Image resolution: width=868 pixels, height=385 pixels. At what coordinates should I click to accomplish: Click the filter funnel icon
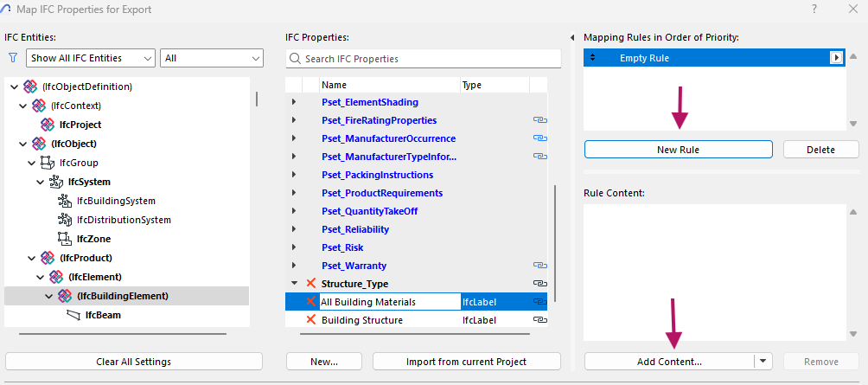[12, 58]
